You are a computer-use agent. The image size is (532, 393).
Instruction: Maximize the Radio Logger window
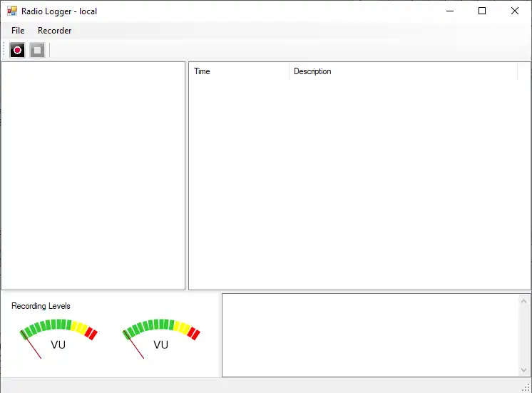pyautogui.click(x=482, y=11)
